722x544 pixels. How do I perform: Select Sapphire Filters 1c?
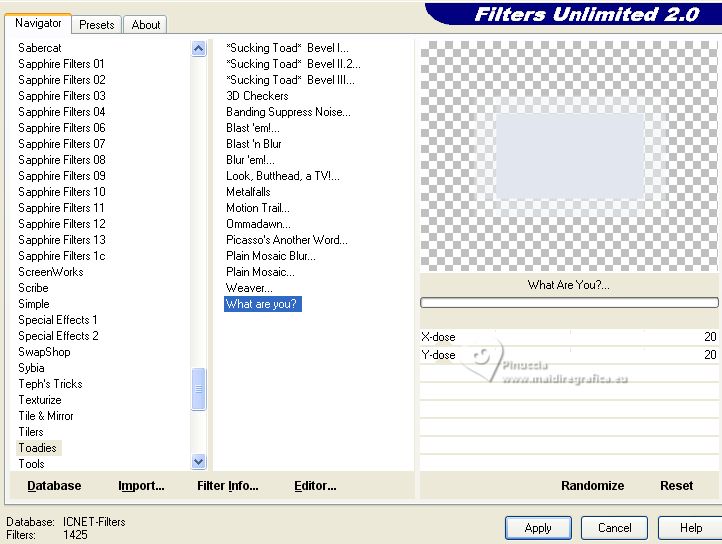tap(62, 256)
